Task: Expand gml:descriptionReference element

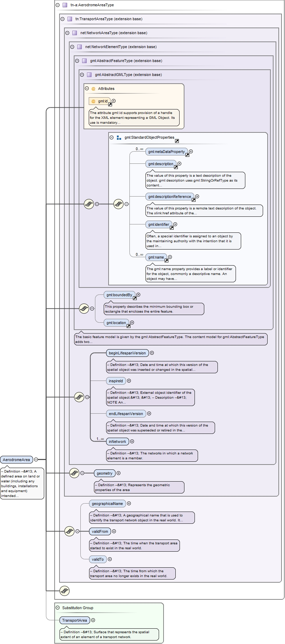Action: [x=197, y=197]
